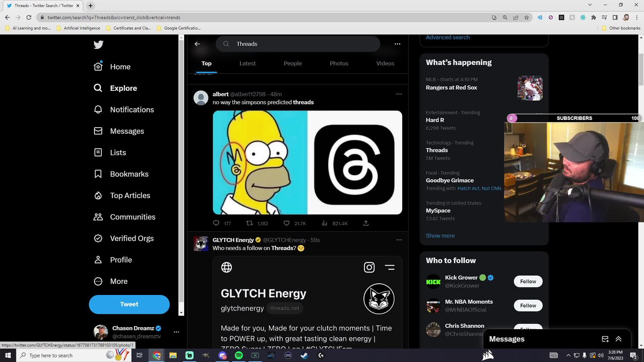Click the Threads search field
The height and width of the screenshot is (362, 644).
[x=298, y=44]
